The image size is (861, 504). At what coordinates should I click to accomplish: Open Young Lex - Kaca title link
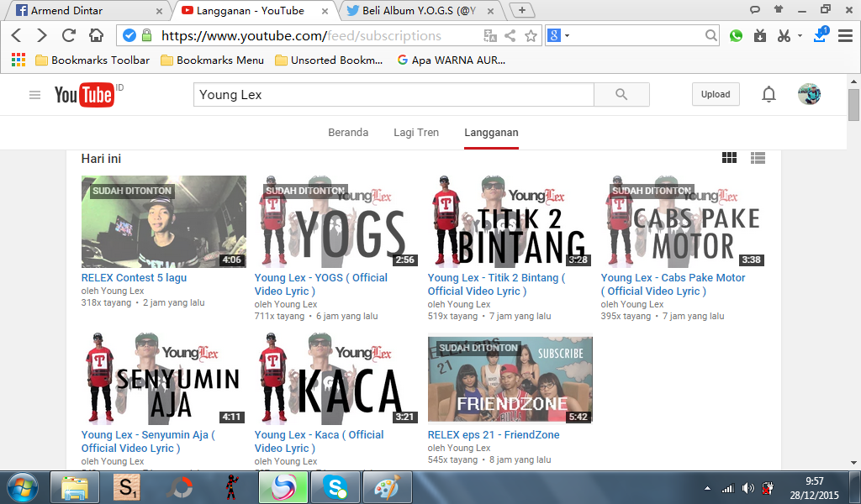[319, 442]
